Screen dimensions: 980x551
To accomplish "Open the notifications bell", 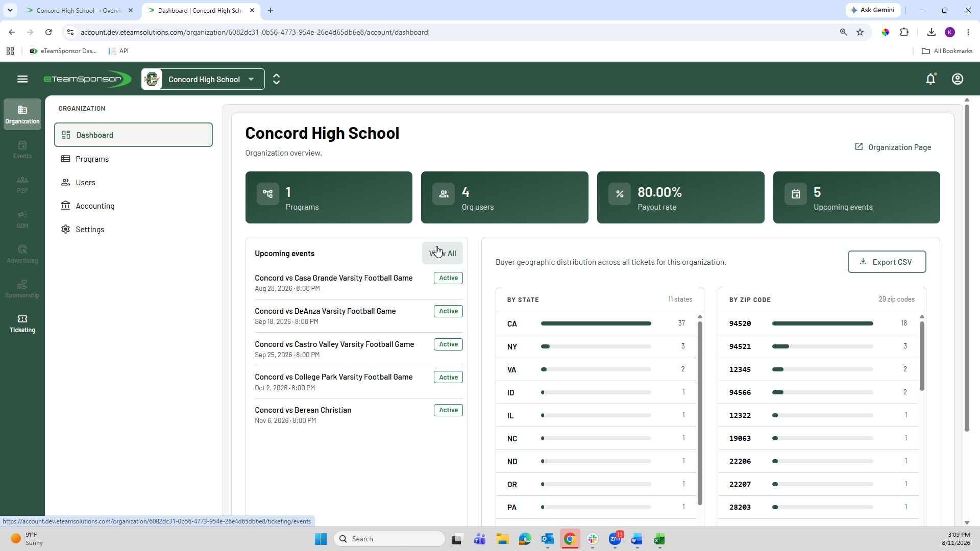I will pyautogui.click(x=930, y=79).
